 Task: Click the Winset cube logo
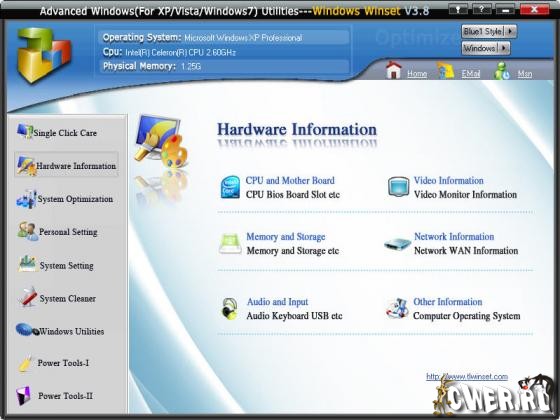[x=44, y=55]
